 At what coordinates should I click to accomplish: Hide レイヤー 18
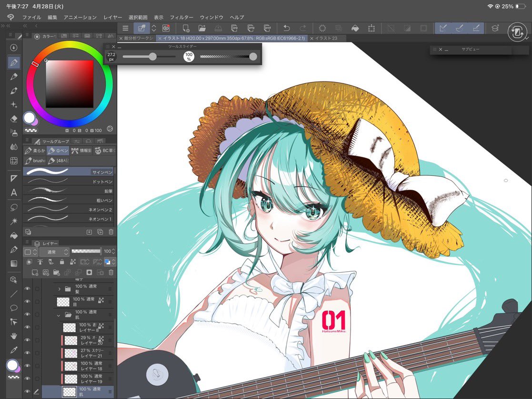[x=28, y=366]
